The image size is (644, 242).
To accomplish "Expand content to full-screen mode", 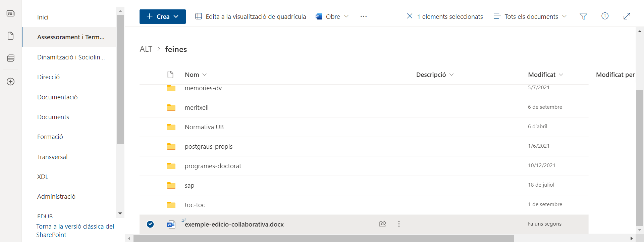I will point(627,16).
